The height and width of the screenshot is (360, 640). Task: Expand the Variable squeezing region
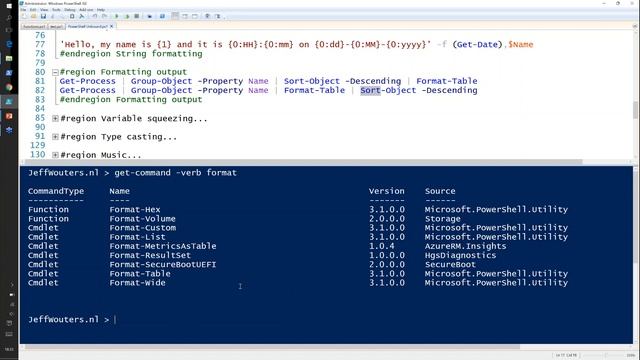(55, 118)
